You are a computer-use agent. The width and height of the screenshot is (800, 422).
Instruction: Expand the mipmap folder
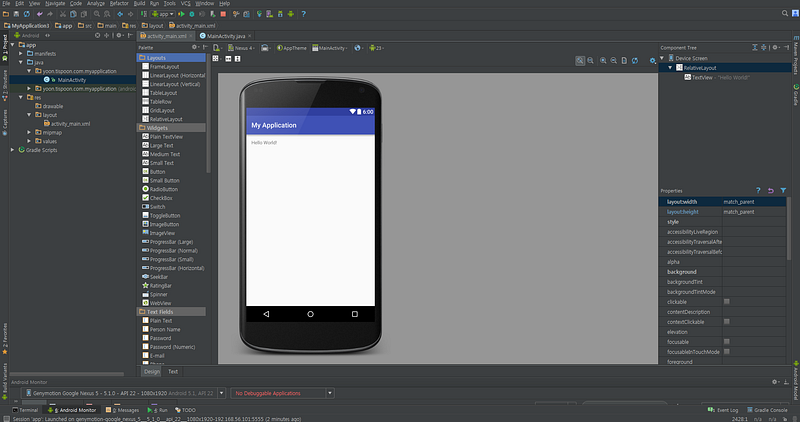click(29, 132)
